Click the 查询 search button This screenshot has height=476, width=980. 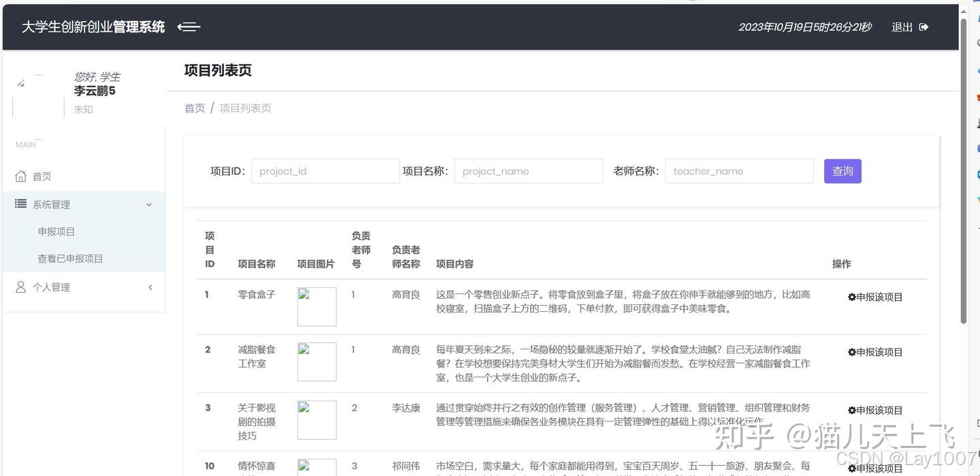pos(843,171)
